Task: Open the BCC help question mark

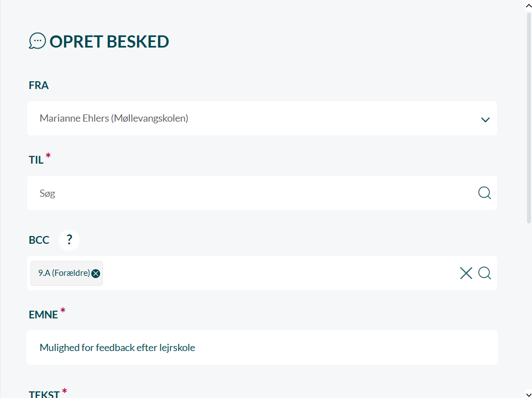Action: tap(69, 240)
